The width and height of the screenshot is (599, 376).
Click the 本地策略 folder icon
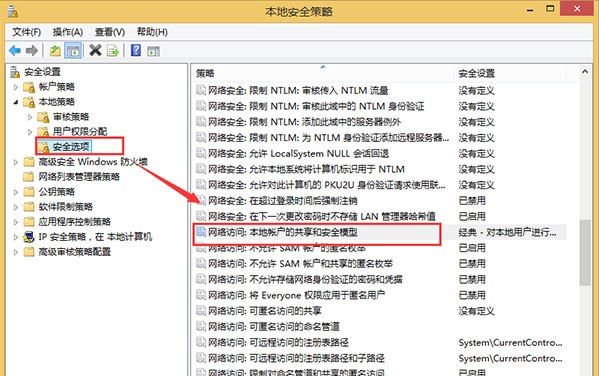[29, 102]
